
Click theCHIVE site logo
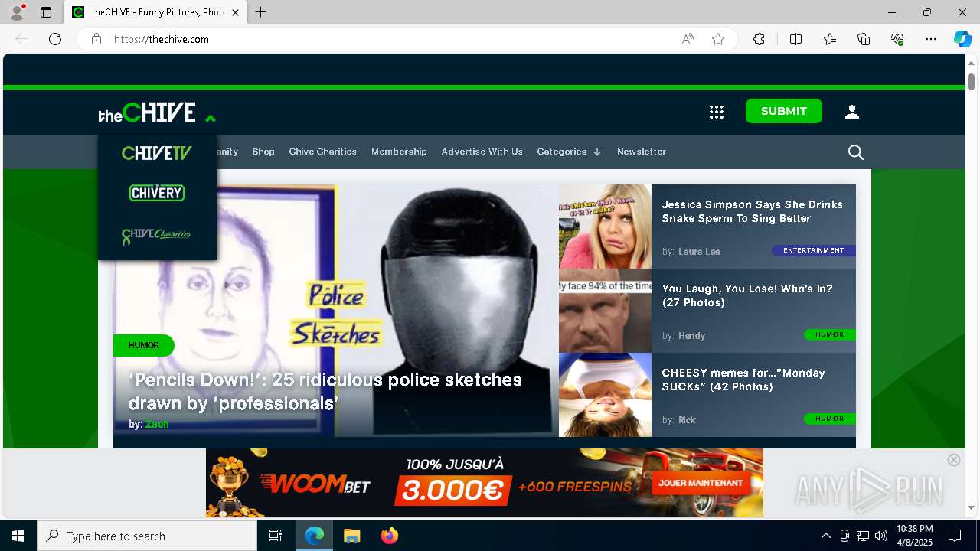coord(147,112)
